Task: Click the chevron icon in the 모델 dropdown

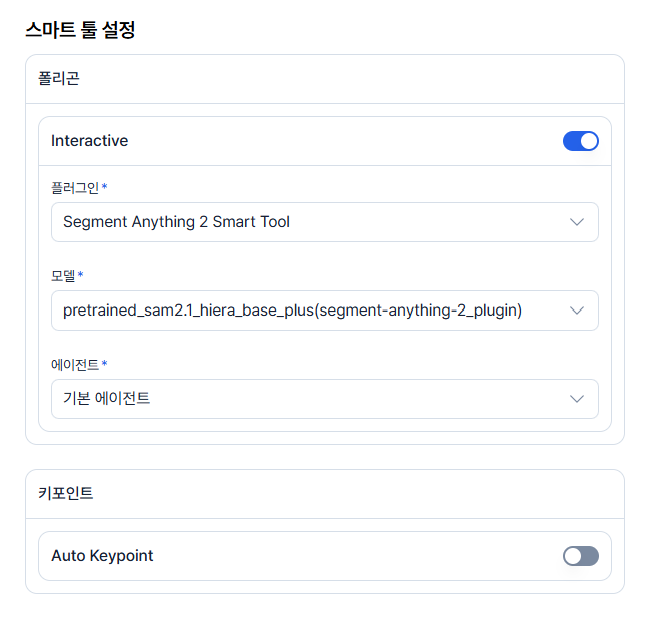Action: pyautogui.click(x=576, y=310)
